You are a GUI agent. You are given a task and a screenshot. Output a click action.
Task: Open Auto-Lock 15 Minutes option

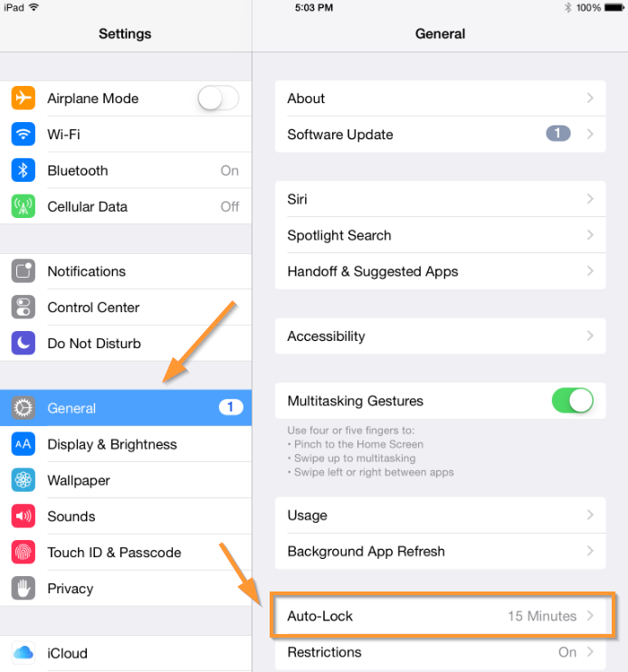pyautogui.click(x=441, y=616)
